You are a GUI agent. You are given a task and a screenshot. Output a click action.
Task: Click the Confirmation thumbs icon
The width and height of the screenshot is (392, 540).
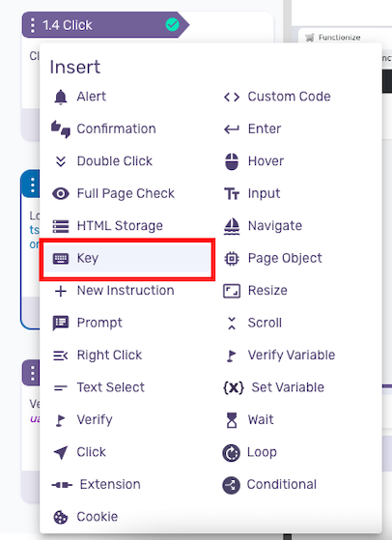(61, 129)
